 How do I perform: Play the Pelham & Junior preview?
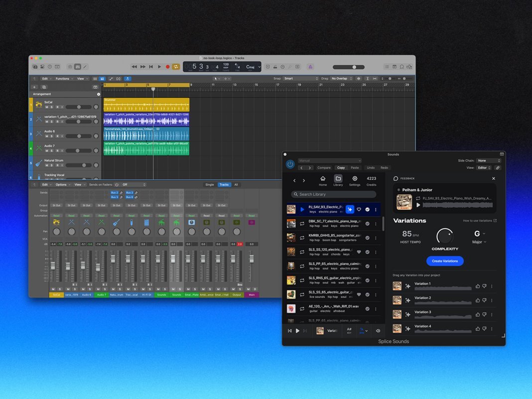(x=418, y=205)
